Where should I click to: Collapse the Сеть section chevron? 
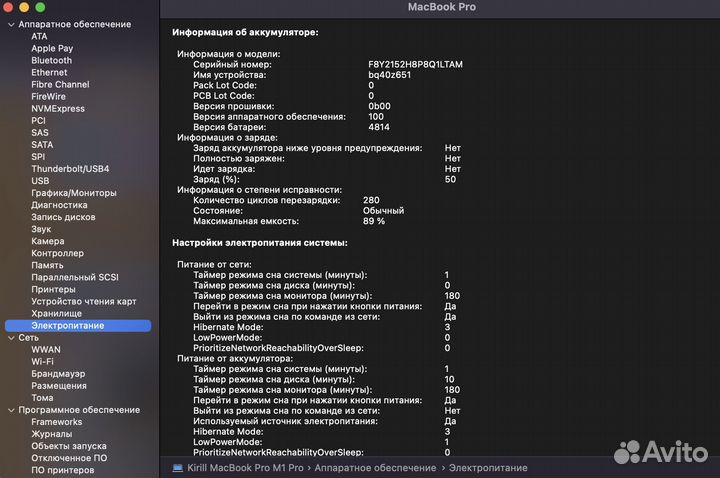pyautogui.click(x=11, y=338)
